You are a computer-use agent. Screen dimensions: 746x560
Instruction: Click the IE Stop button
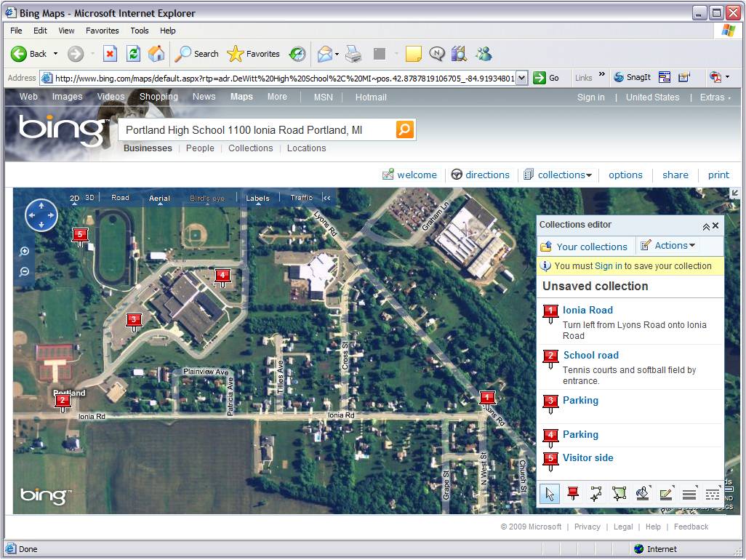point(110,54)
